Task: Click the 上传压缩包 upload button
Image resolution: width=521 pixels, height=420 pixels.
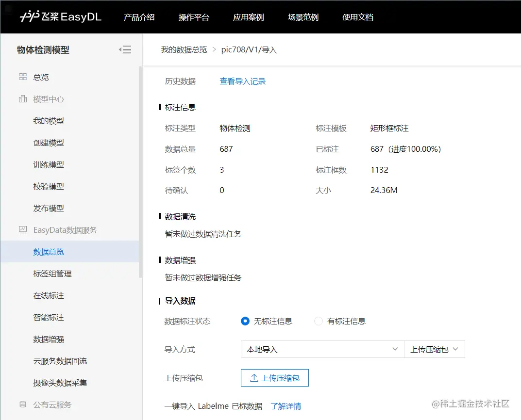Action: [274, 378]
